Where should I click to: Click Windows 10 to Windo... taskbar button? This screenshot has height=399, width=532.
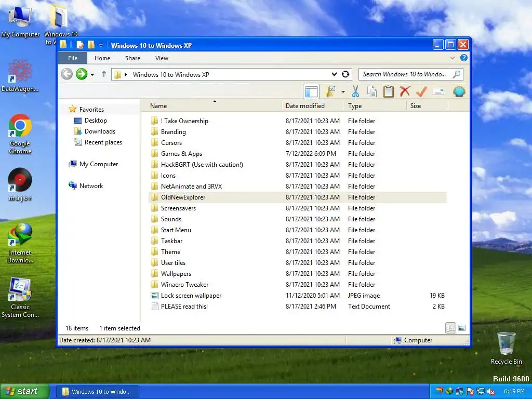coord(97,392)
